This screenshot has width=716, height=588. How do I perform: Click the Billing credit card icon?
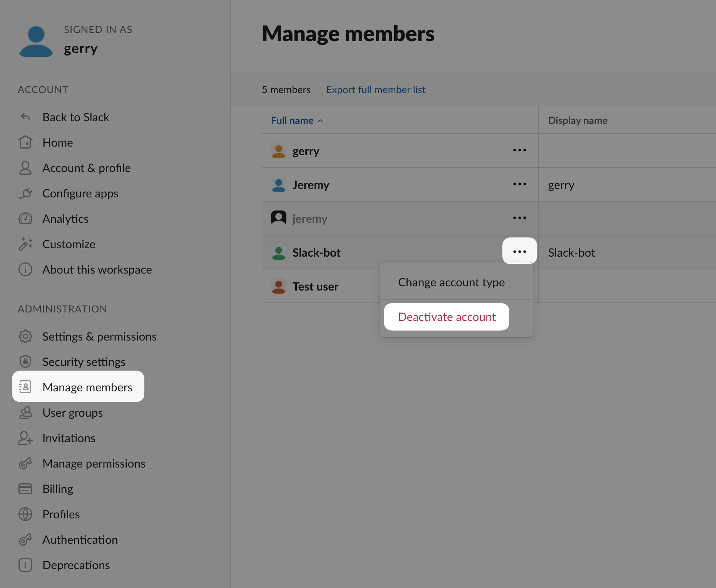pos(25,489)
